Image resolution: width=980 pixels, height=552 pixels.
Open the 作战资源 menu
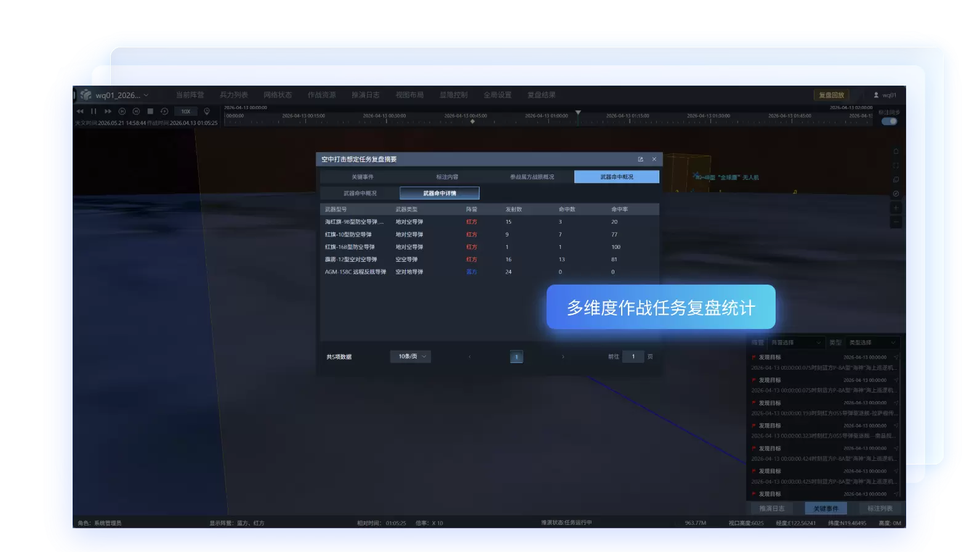pos(322,95)
